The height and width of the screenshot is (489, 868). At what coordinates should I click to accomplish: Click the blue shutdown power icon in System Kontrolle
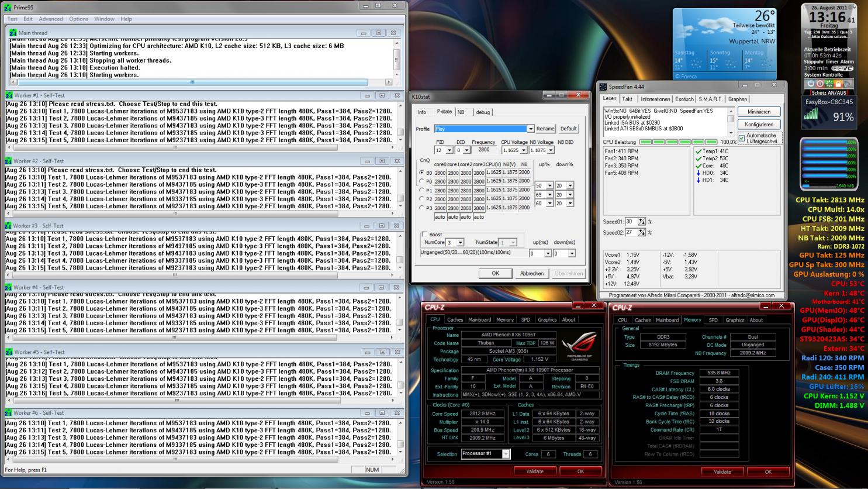point(811,84)
